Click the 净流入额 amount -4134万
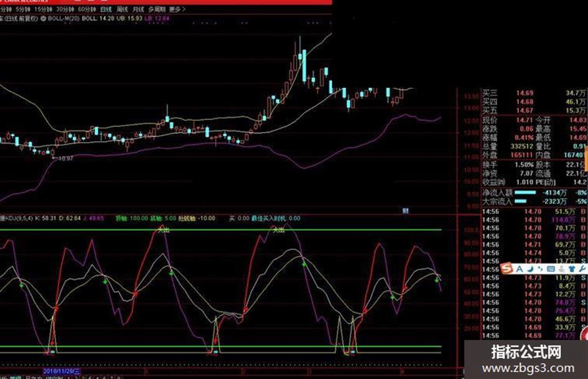This screenshot has width=588, height=379. [x=554, y=192]
